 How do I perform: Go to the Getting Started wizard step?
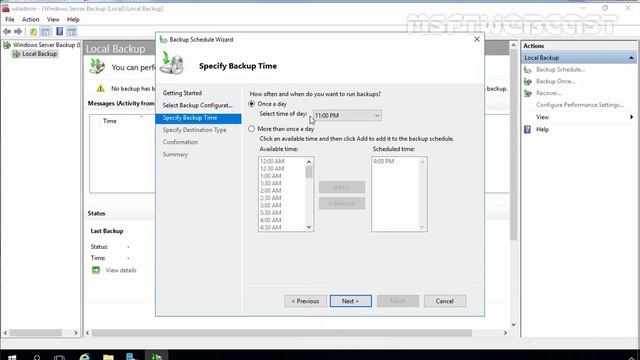pyautogui.click(x=182, y=93)
